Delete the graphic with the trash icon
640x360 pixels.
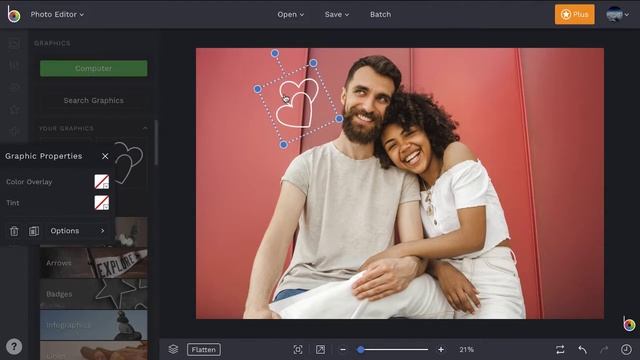[x=14, y=231]
